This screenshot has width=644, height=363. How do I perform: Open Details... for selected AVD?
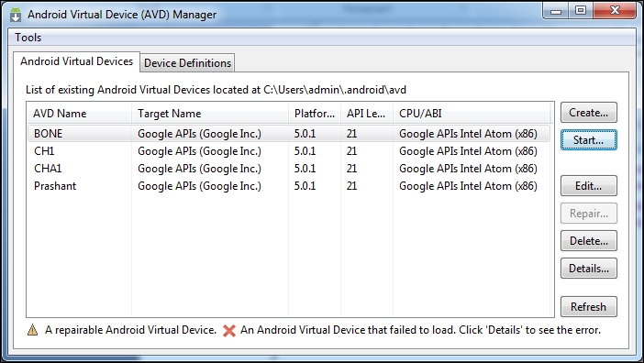click(x=589, y=269)
